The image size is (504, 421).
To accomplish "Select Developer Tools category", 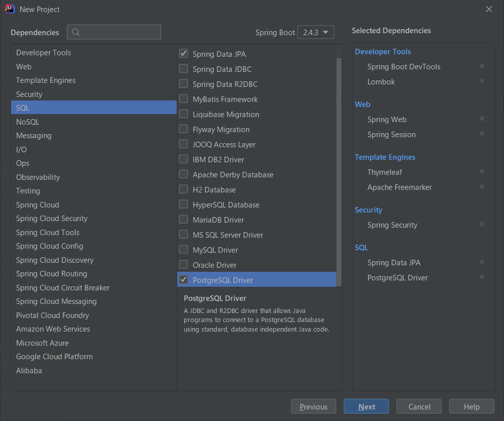I will point(94,52).
